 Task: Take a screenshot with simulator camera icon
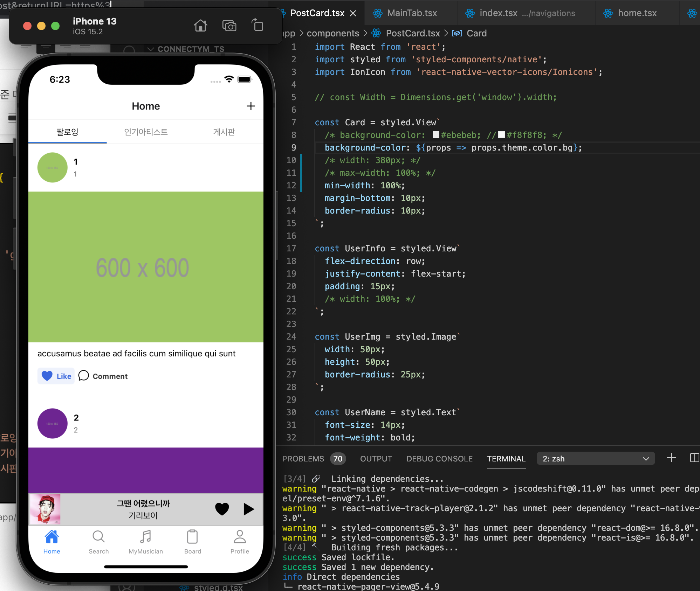click(229, 26)
